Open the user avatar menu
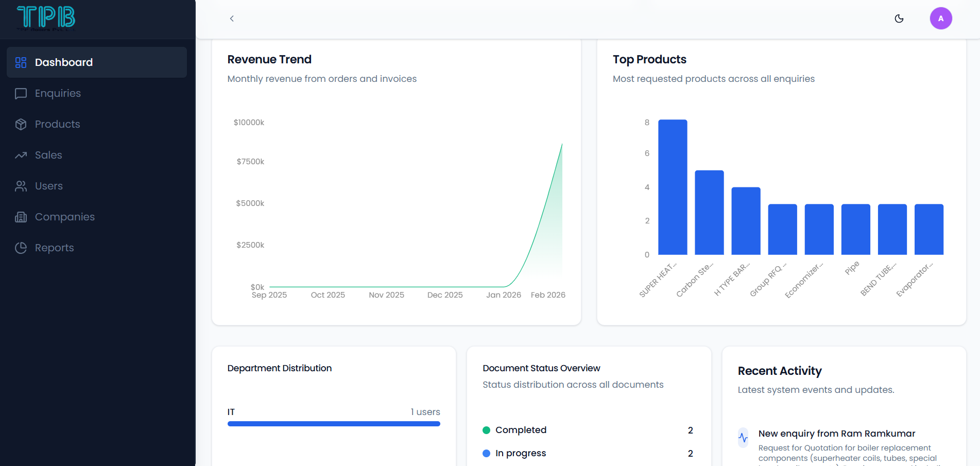The image size is (980, 466). coord(940,19)
